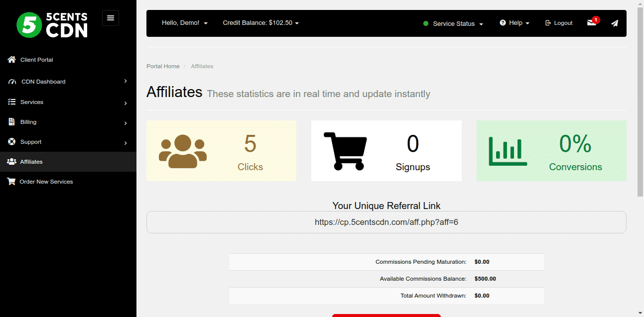The image size is (644, 317).
Task: Click the green bar chart Conversions icon
Action: tap(508, 151)
